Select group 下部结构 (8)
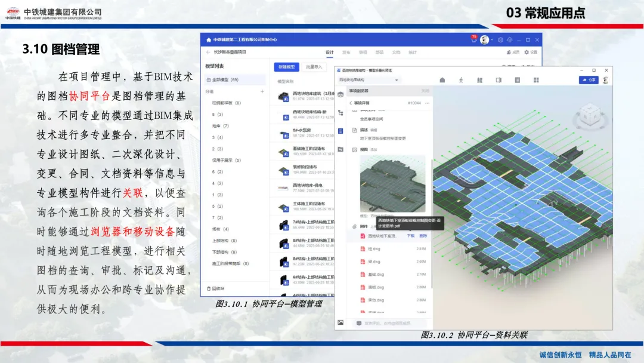 (224, 252)
